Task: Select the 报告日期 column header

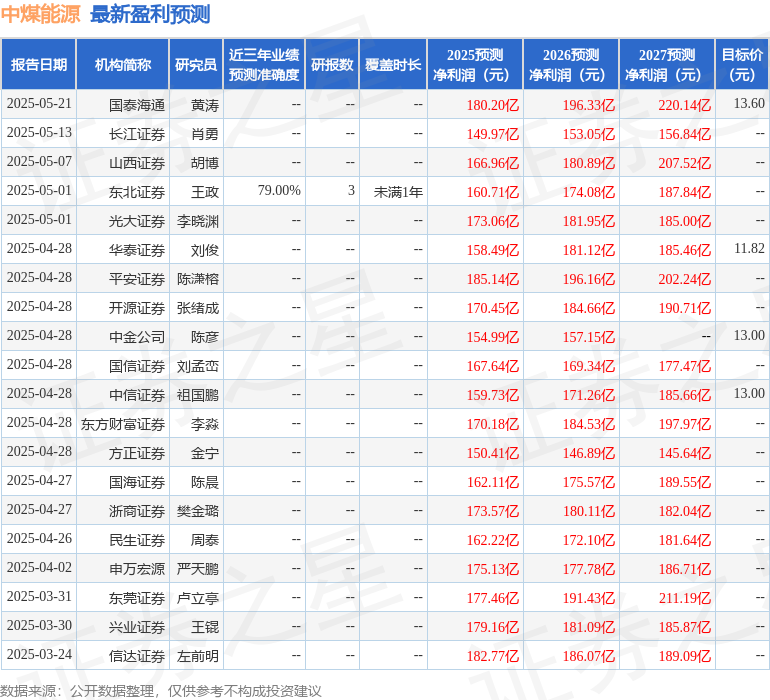Action: click(39, 65)
